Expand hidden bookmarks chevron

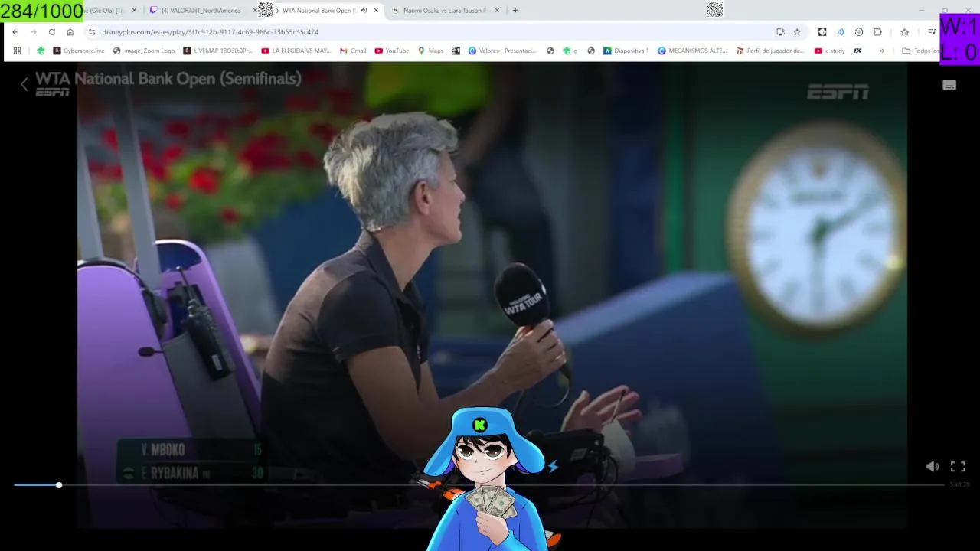tap(881, 51)
